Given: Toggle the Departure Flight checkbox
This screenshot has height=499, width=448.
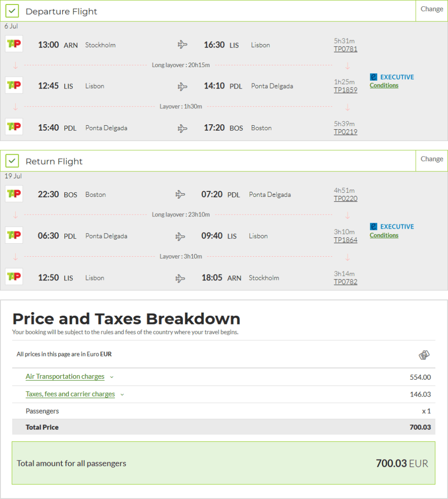Looking at the screenshot, I should 12,11.
